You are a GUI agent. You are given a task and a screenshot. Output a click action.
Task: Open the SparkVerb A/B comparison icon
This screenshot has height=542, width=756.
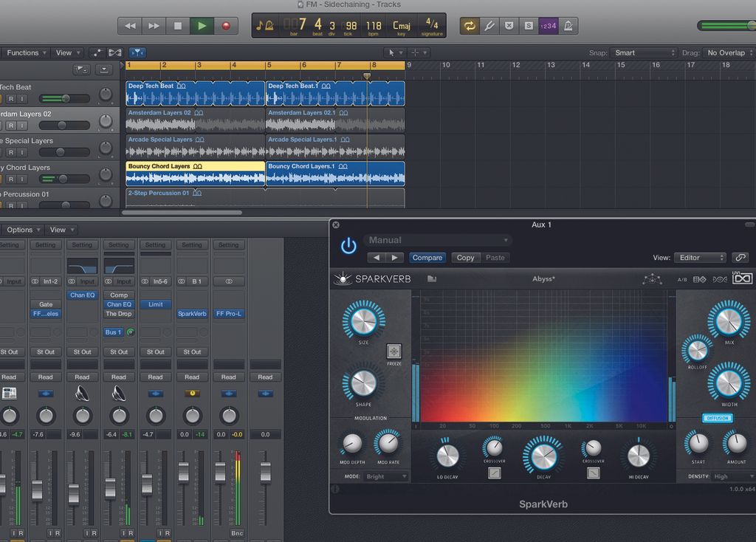click(x=682, y=278)
